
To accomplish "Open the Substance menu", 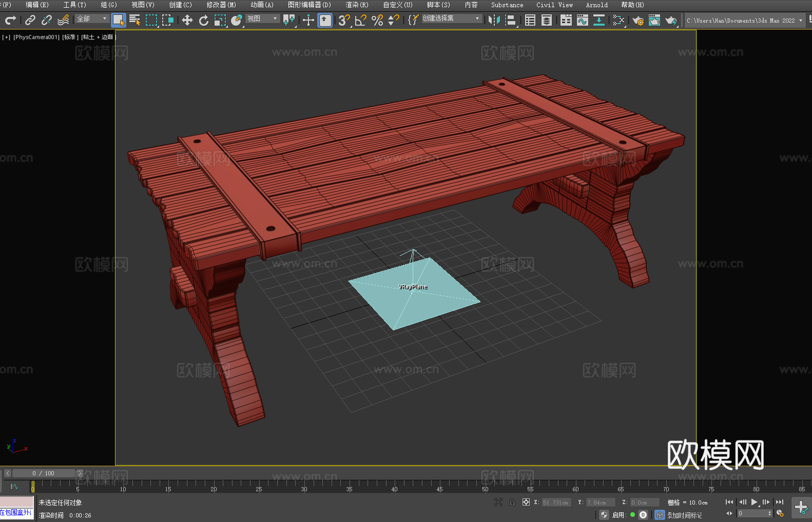I will 507,5.
